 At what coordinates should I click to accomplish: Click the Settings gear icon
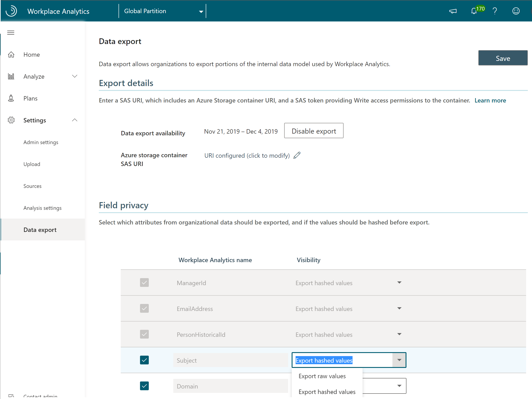pos(11,120)
